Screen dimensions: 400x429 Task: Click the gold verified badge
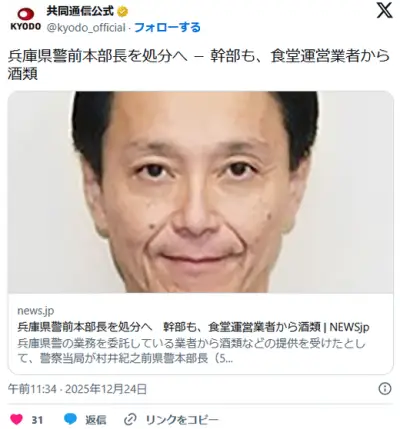(123, 12)
